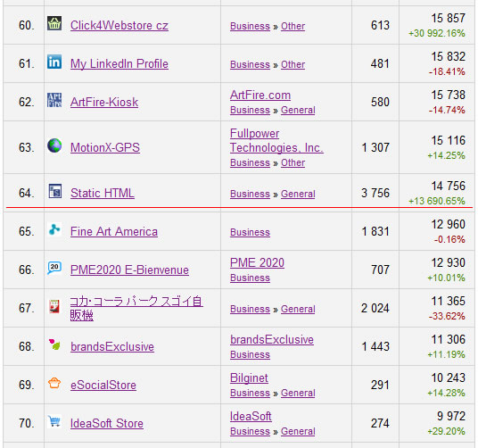
Task: Click Business category in row 67
Action: tap(250, 310)
